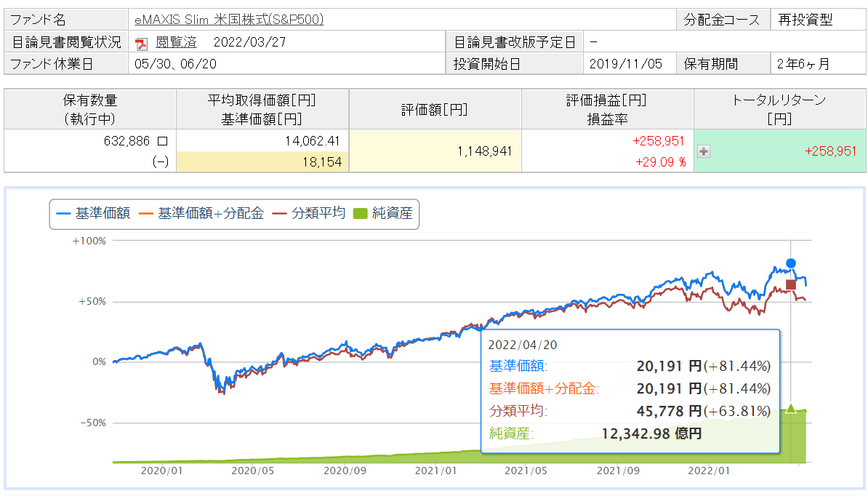Click the tooltip date 2022/04/20

click(x=523, y=345)
